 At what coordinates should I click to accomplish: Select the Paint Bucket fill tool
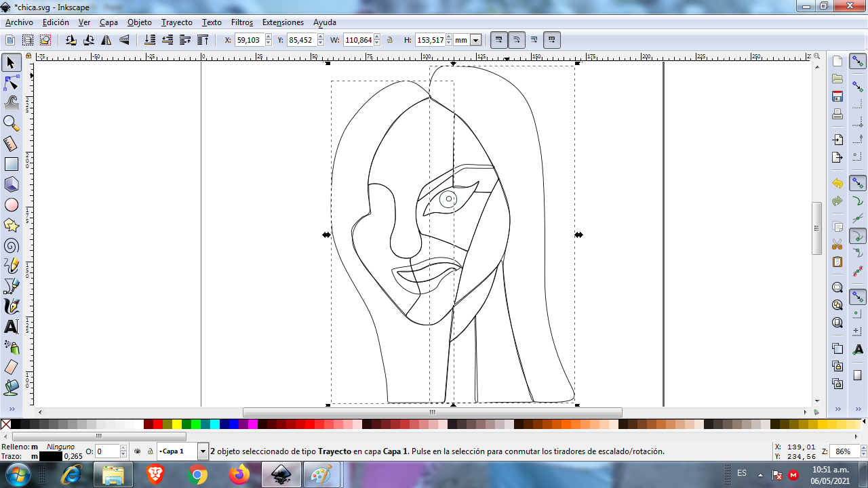pyautogui.click(x=11, y=388)
